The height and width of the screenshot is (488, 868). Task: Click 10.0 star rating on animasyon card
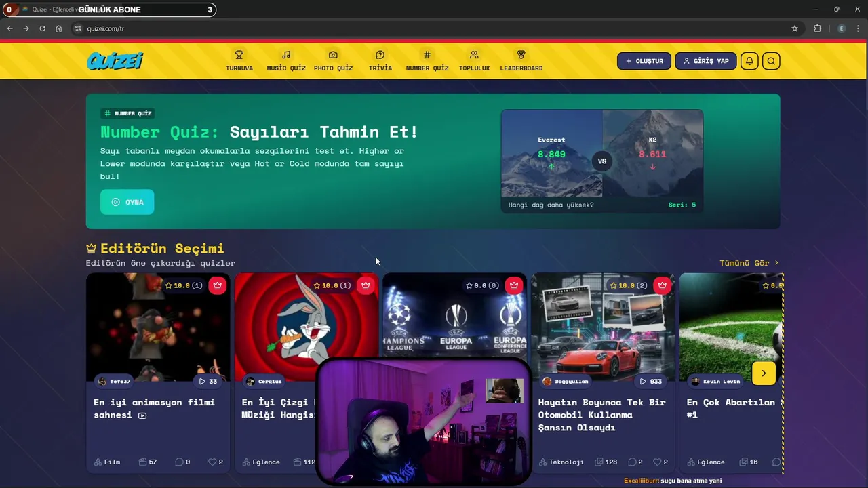coord(184,285)
